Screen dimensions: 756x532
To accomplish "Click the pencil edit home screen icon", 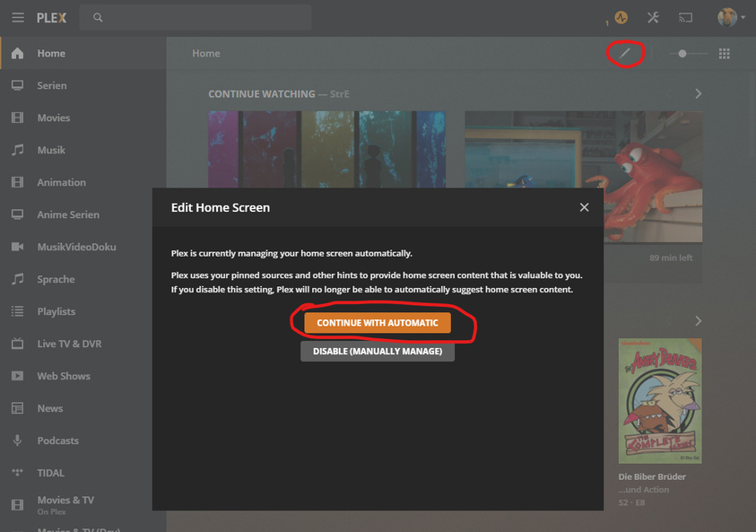I will pos(625,53).
